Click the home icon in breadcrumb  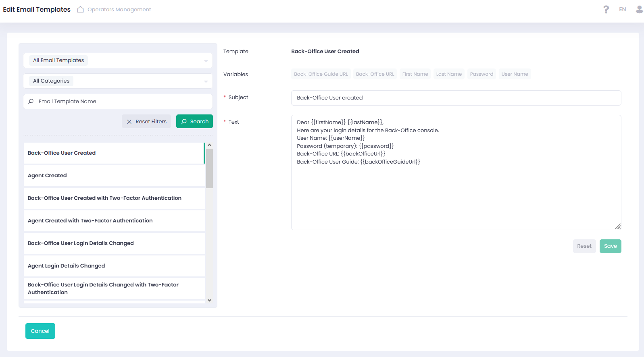pos(80,9)
